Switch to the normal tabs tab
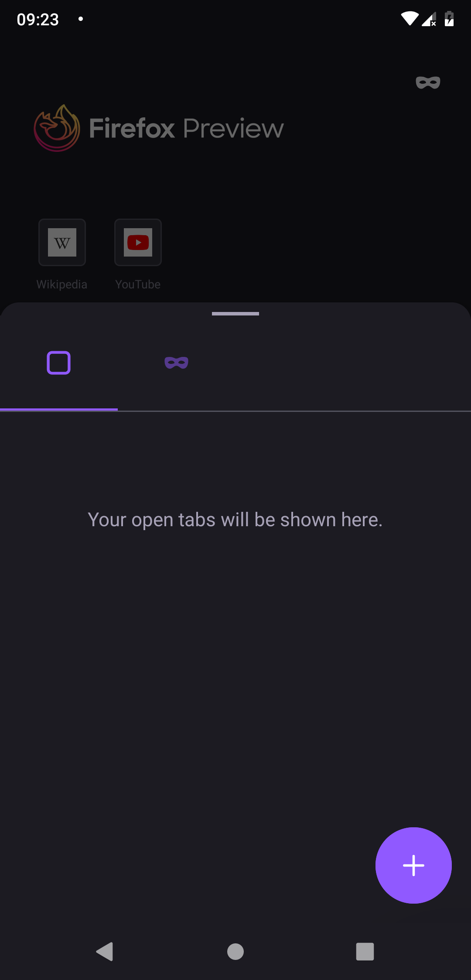 coord(59,363)
